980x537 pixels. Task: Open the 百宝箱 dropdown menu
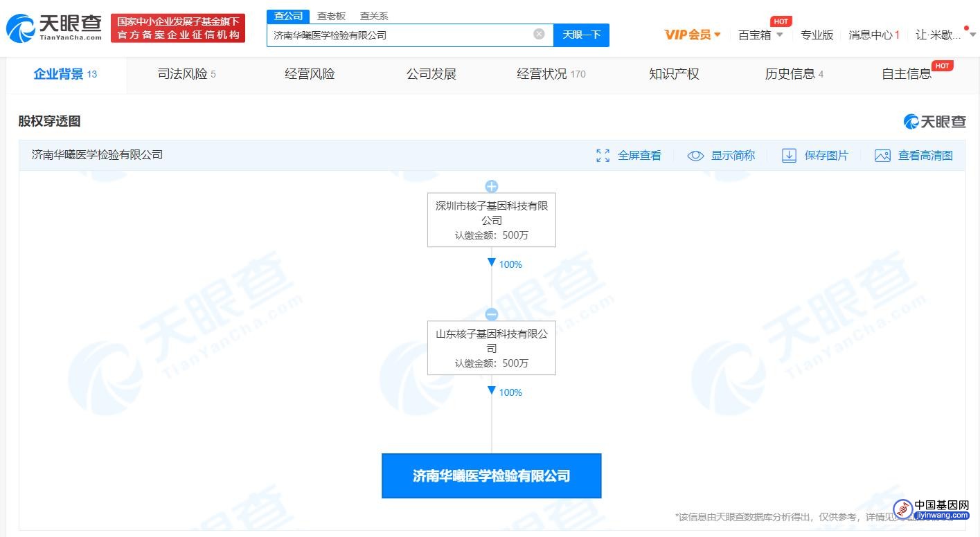(760, 35)
